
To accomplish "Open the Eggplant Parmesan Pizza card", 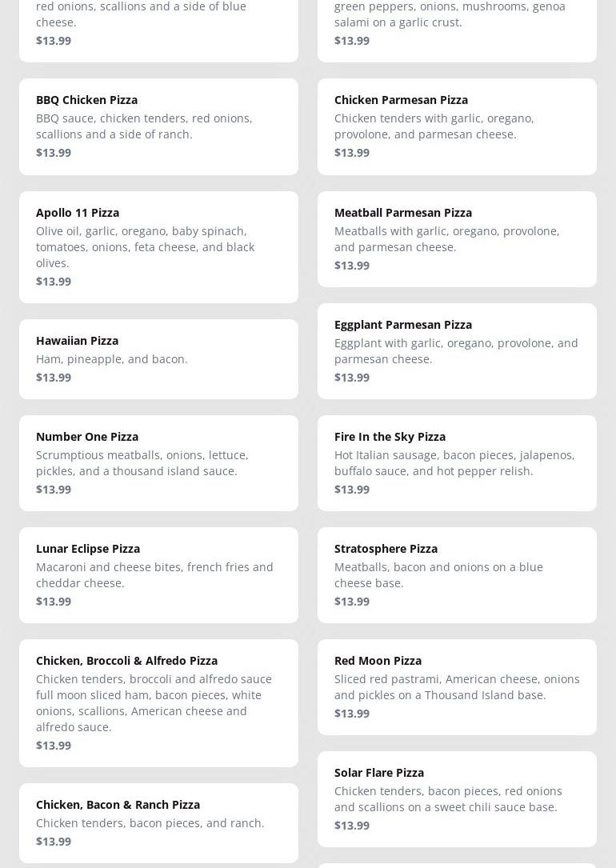I will click(457, 350).
